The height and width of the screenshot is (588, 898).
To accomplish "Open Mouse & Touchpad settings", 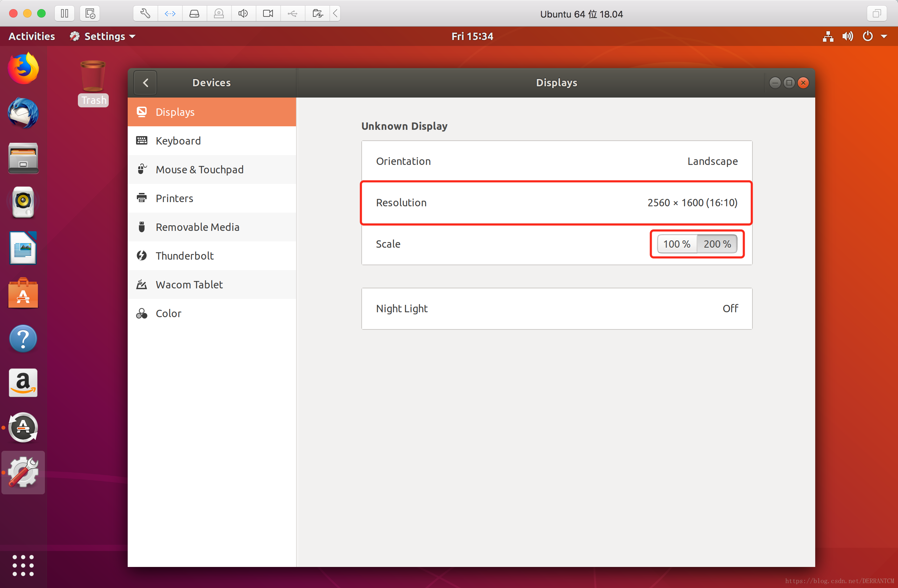I will [x=199, y=169].
